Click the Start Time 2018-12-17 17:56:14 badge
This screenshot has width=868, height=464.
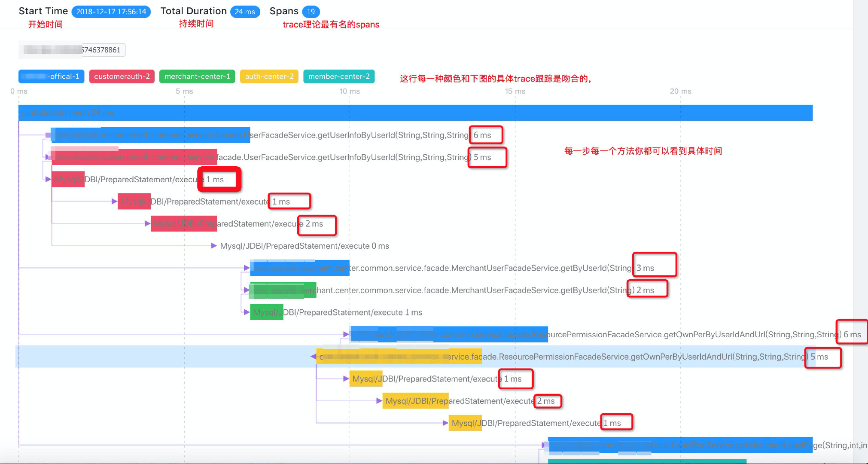(111, 12)
